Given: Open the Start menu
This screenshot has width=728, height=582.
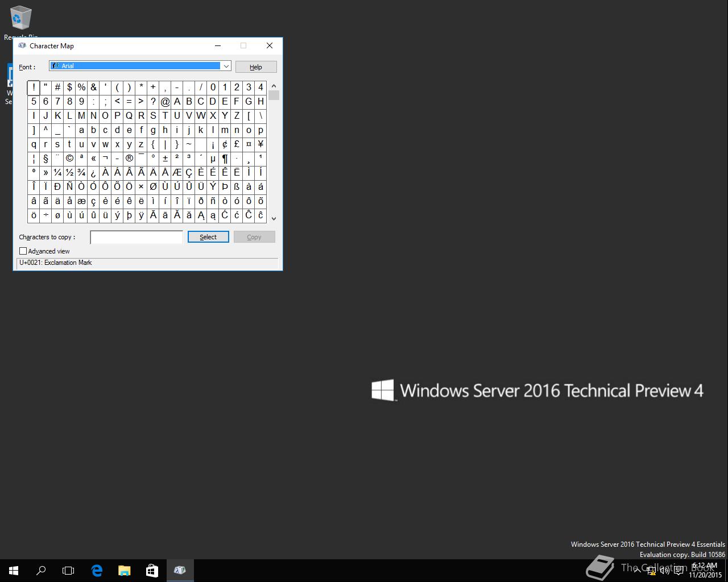Looking at the screenshot, I should click(x=14, y=571).
